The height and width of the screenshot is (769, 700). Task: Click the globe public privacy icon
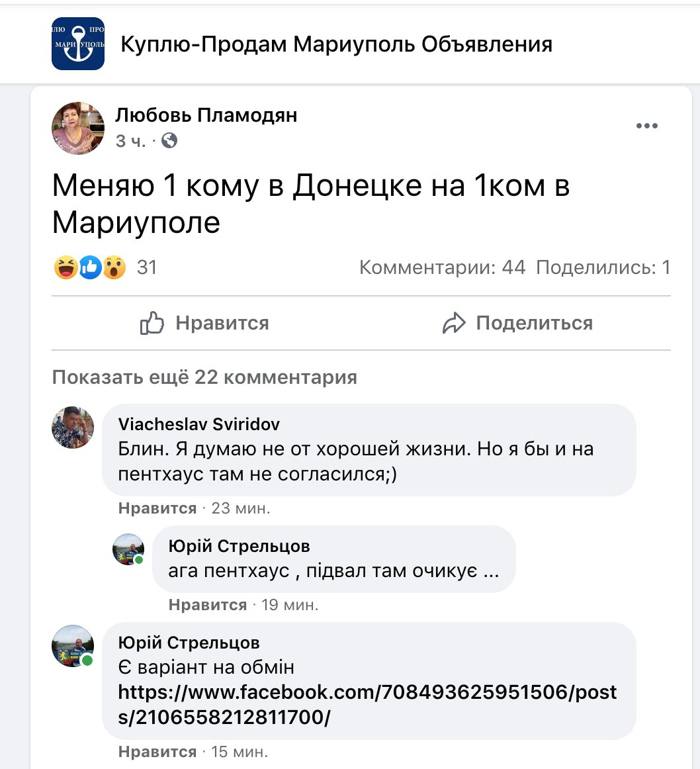click(x=169, y=140)
